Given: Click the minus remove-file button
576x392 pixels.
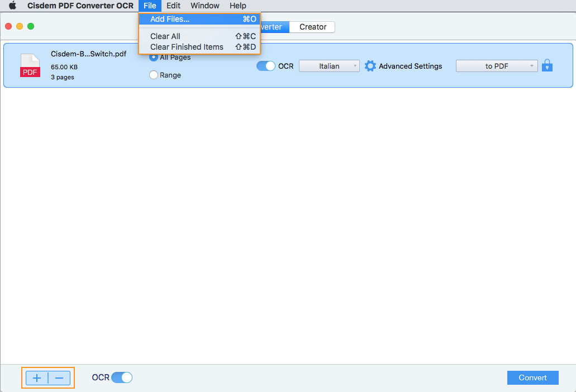Looking at the screenshot, I should tap(59, 377).
